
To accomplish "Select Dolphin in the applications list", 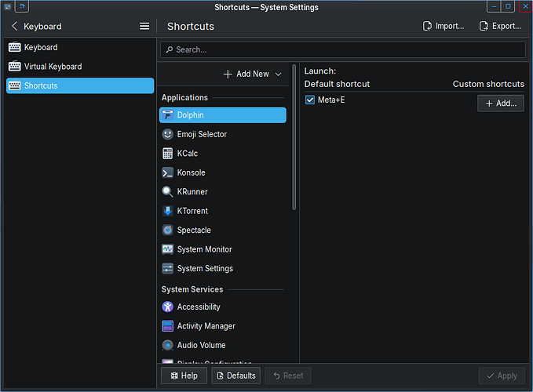I will (x=223, y=115).
